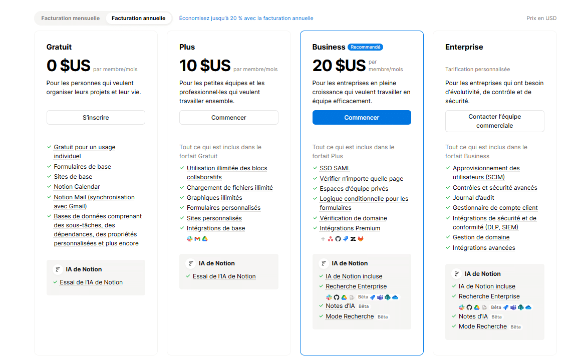Click the Google Drive icon in the Plus plan
The image size is (588, 364).
(x=205, y=239)
